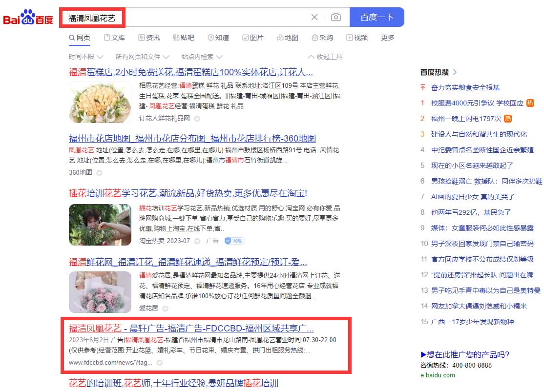Viewport: 544px width, 392px height.
Task: Click the icon beside 爱花居 source
Action: click(x=166, y=308)
